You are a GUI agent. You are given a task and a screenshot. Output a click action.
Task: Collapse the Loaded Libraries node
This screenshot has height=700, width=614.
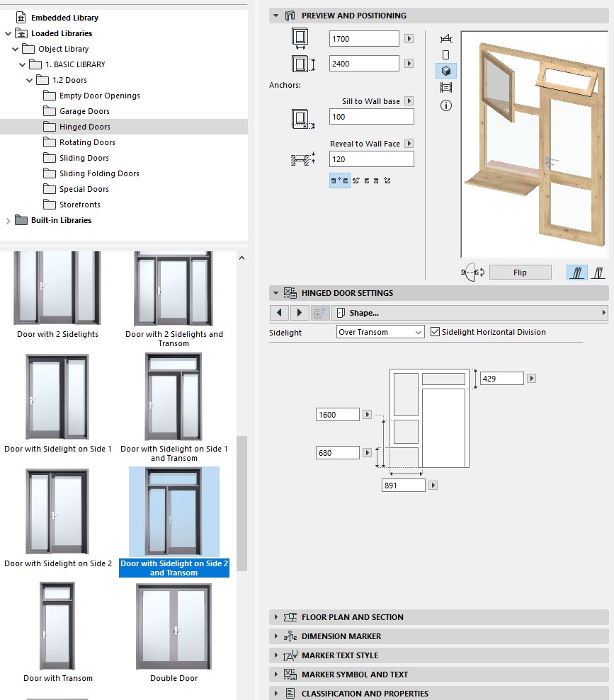[8, 33]
